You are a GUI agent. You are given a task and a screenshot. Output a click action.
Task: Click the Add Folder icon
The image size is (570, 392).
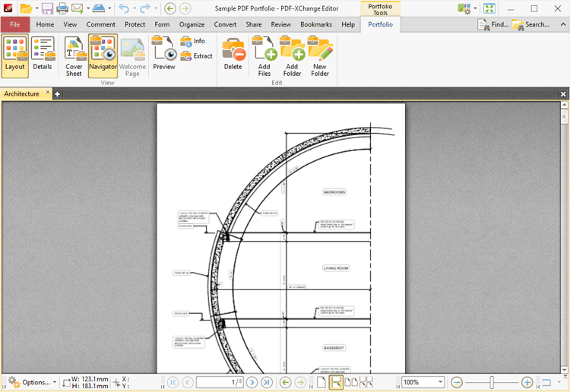292,56
